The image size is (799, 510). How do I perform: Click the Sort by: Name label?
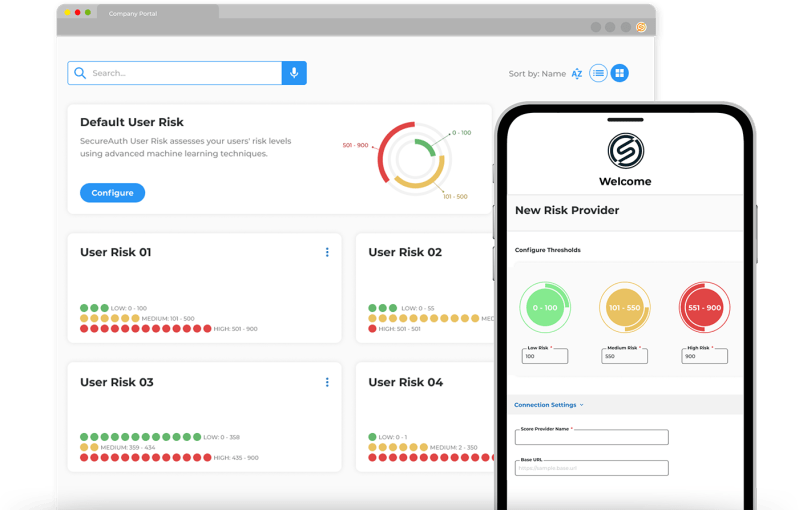click(537, 74)
